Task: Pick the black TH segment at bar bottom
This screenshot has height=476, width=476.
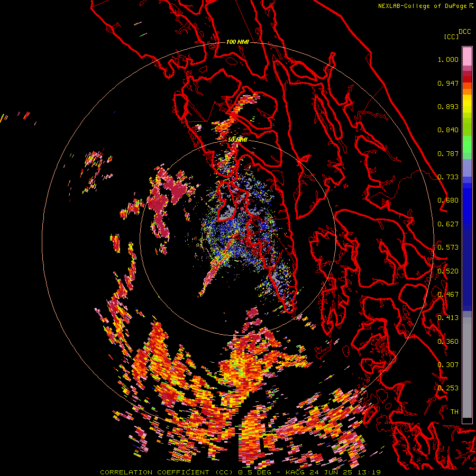Action: click(467, 420)
